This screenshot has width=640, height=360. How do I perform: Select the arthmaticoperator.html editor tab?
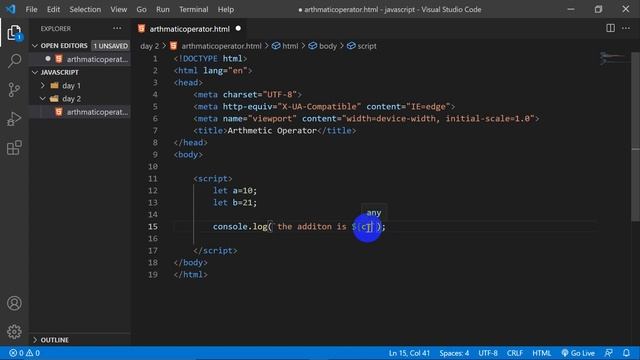(189, 29)
